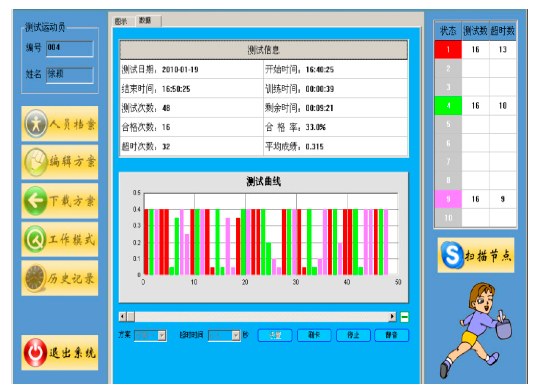
Task: Open the 编辑方案 edit plan button
Action: coord(60,162)
